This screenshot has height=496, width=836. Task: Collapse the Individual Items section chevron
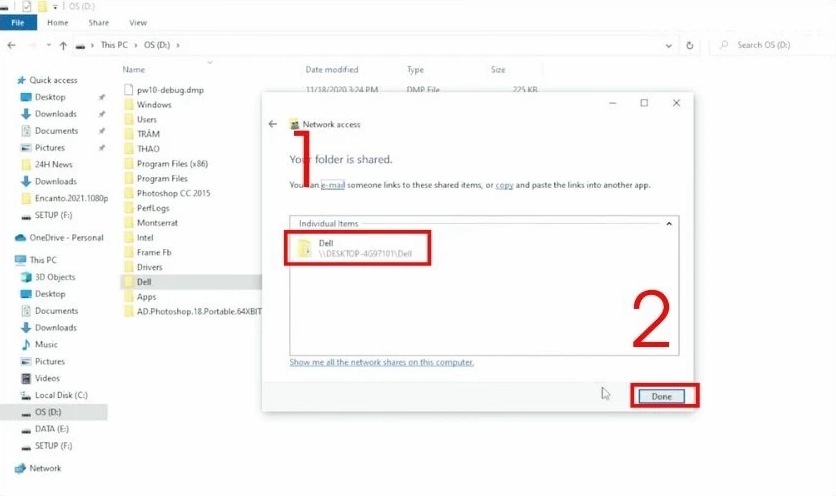pyautogui.click(x=669, y=223)
